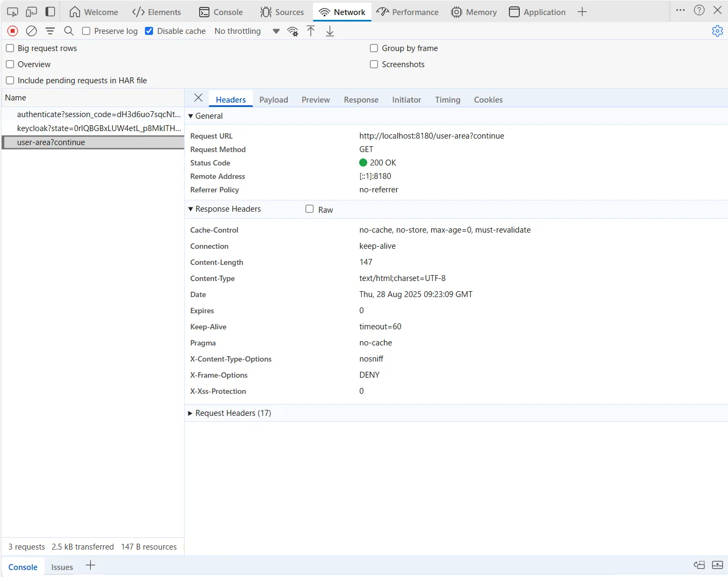Image resolution: width=728 pixels, height=577 pixels.
Task: Enable Raw response headers checkbox
Action: pyautogui.click(x=310, y=209)
